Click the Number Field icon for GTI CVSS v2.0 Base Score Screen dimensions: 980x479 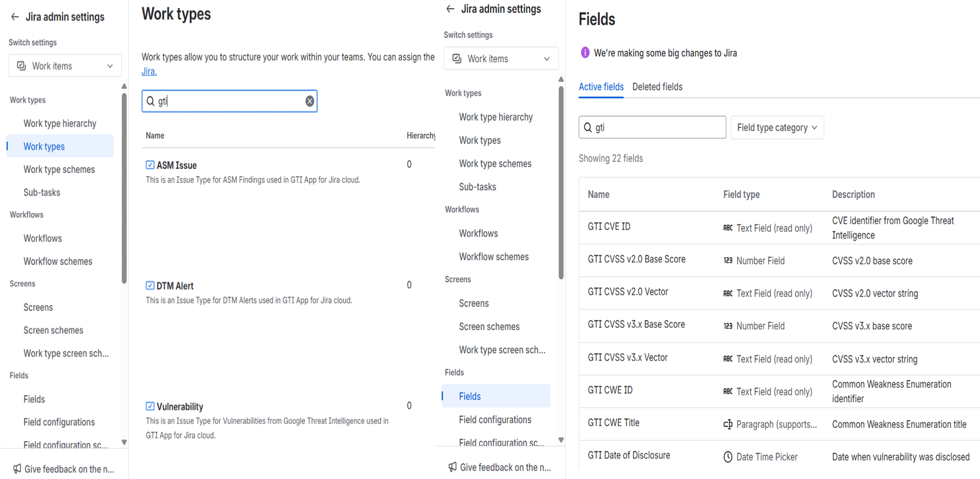729,261
